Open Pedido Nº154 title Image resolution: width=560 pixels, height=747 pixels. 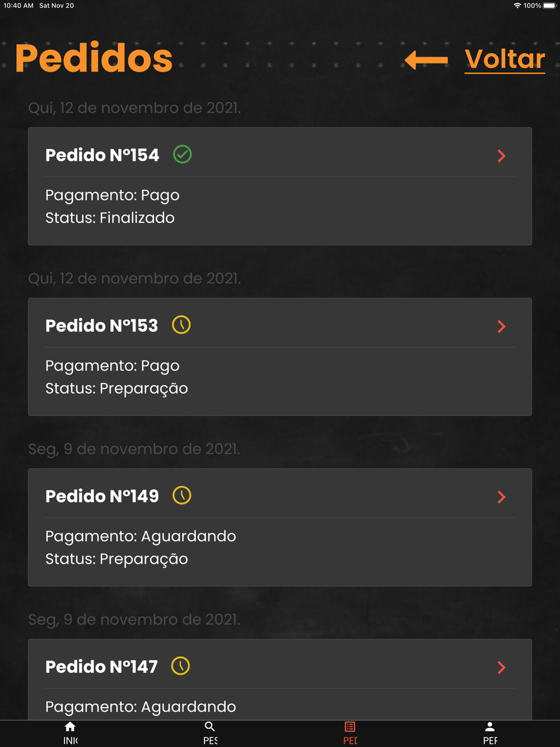[x=102, y=155]
